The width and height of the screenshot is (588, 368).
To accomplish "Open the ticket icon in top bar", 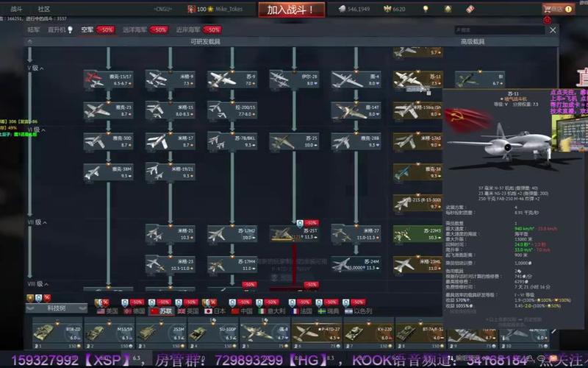I will coord(470,9).
